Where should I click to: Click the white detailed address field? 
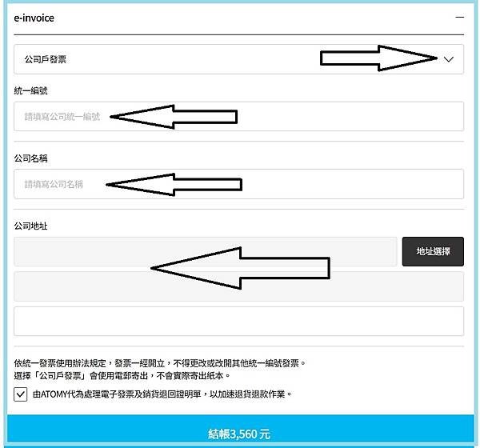(238, 321)
